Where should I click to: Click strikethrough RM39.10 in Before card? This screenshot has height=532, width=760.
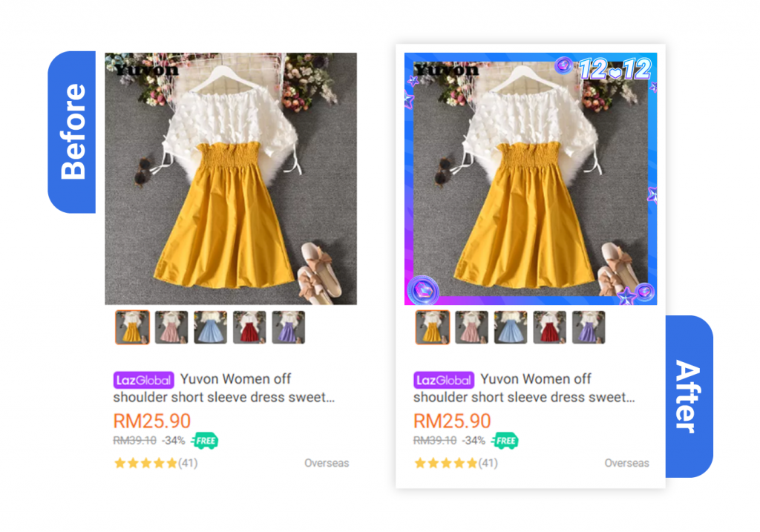(x=135, y=441)
